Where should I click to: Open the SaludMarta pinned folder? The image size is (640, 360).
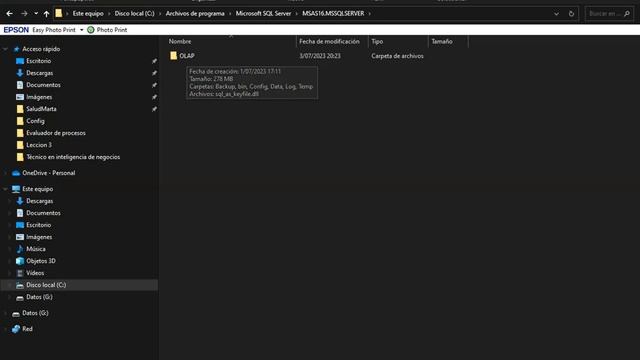click(41, 109)
